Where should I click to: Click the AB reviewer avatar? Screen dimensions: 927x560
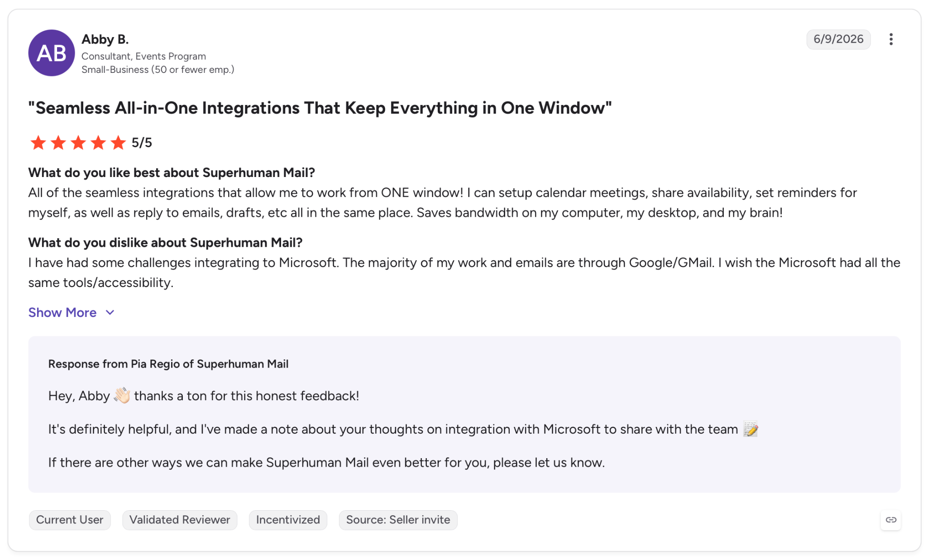(52, 53)
